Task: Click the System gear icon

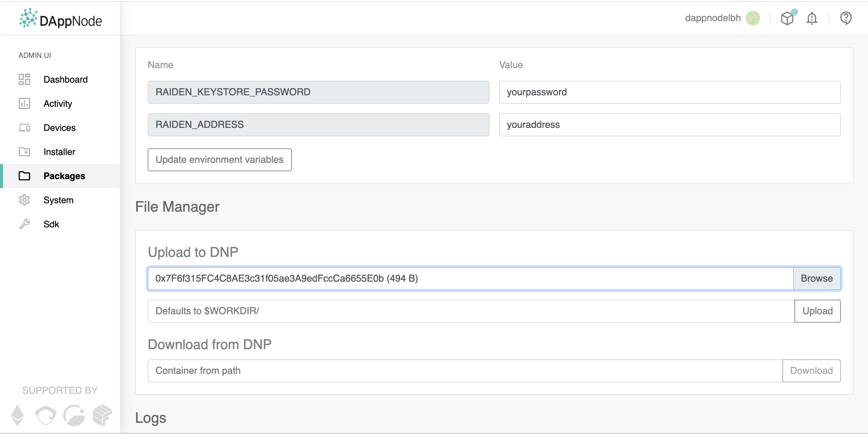Action: point(24,200)
